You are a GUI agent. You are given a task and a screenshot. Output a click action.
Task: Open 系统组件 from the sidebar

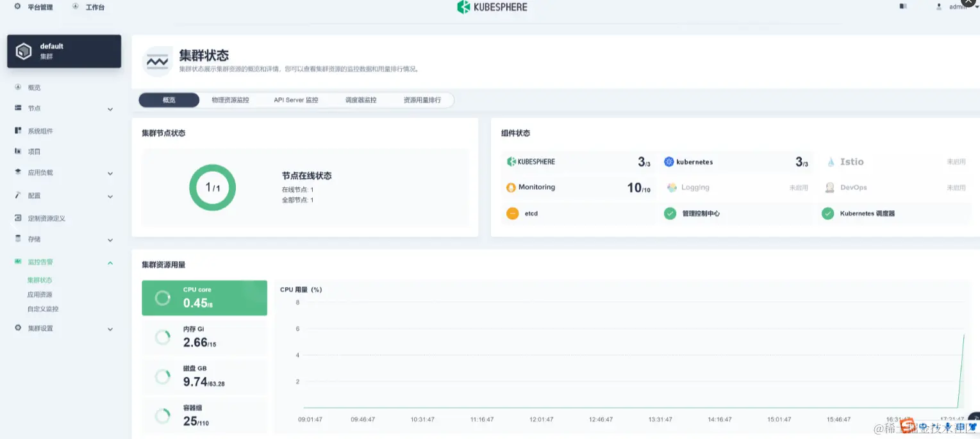click(38, 130)
